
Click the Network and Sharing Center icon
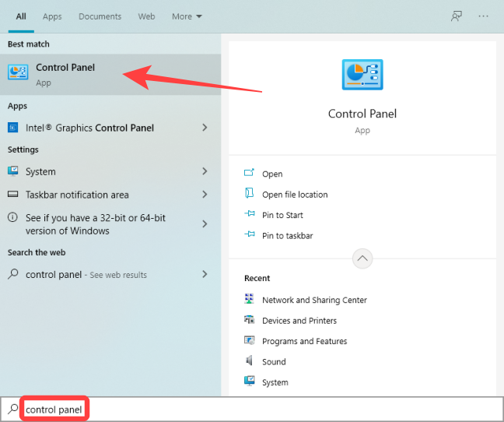pyautogui.click(x=250, y=300)
